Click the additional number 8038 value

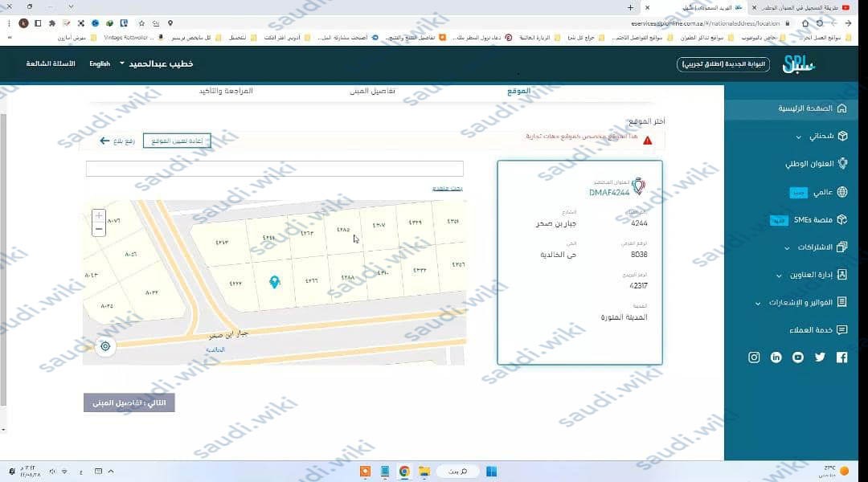(639, 255)
